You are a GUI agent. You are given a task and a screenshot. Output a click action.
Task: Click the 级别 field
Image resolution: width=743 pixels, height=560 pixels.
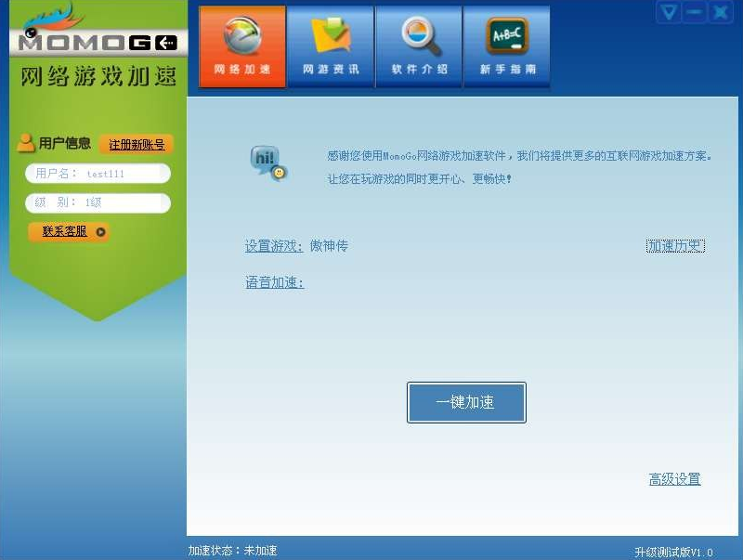[x=98, y=202]
